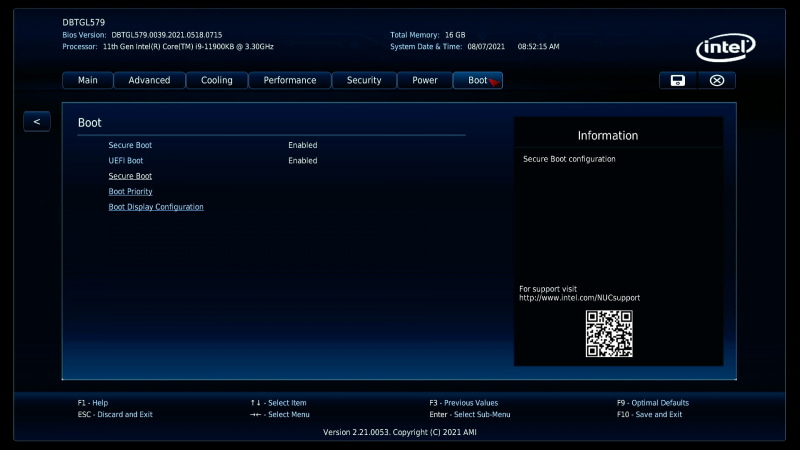Click the support QR code
The image size is (800, 450).
click(609, 334)
